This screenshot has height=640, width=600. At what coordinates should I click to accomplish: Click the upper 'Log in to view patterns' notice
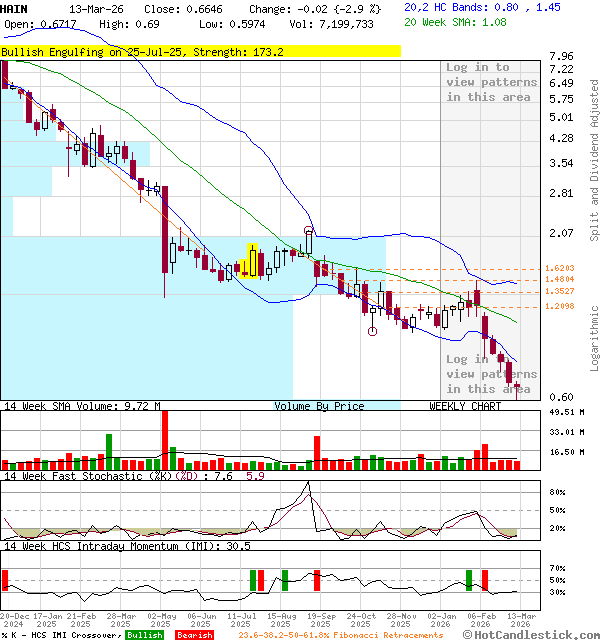[491, 82]
